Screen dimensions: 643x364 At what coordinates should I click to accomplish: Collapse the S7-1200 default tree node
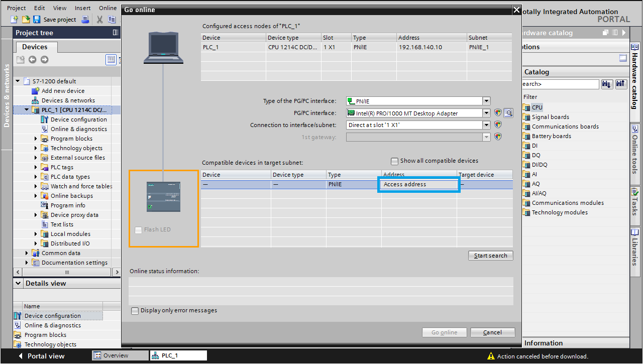[18, 81]
